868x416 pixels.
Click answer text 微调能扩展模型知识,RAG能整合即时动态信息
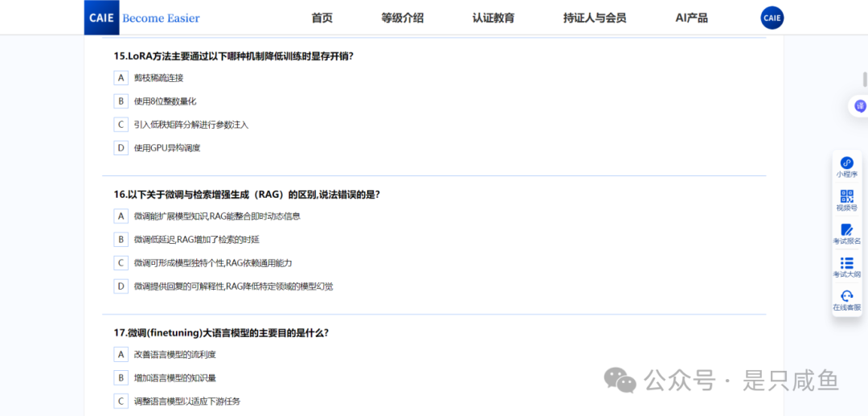217,216
